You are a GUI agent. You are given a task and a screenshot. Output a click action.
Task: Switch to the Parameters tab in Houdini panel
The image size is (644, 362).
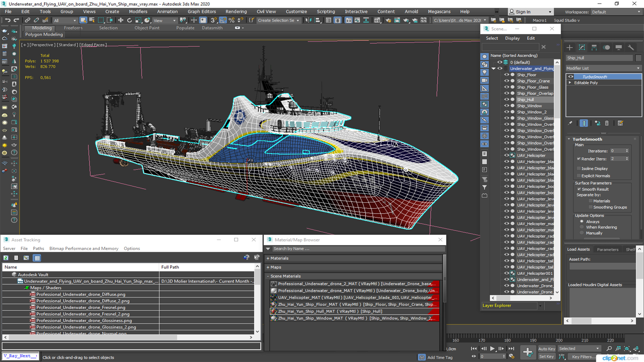pyautogui.click(x=607, y=249)
